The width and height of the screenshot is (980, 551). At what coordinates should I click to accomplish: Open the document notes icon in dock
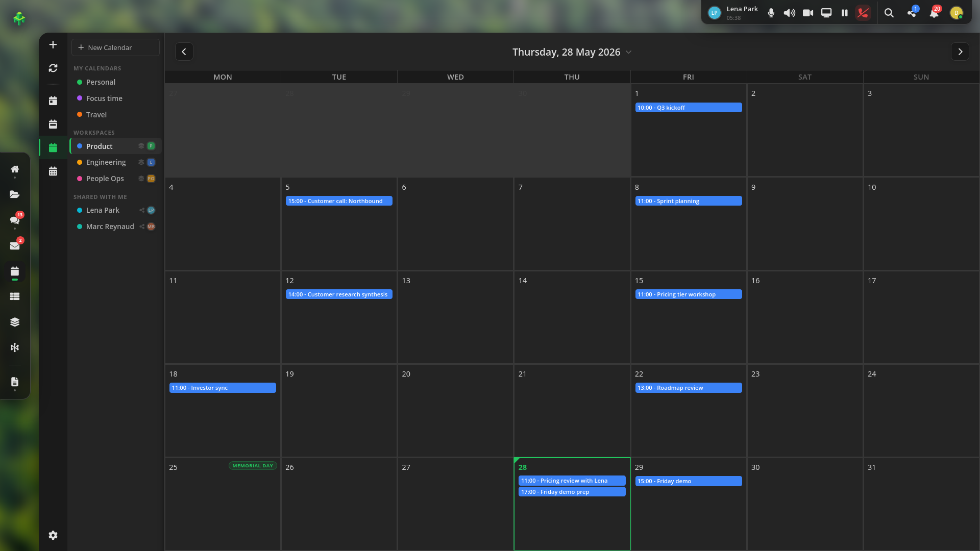click(x=15, y=382)
